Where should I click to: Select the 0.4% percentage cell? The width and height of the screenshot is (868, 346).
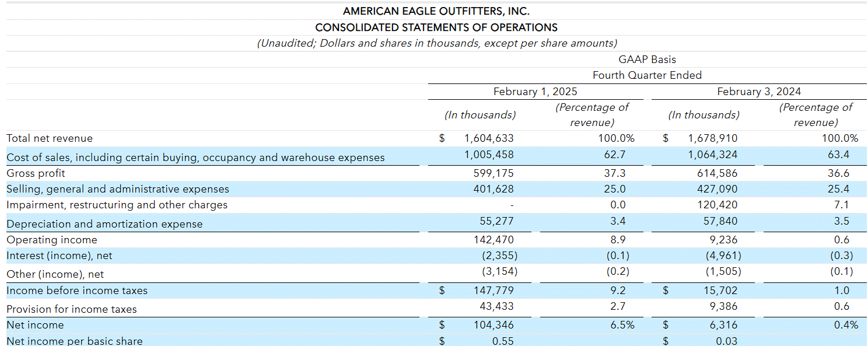tap(846, 325)
